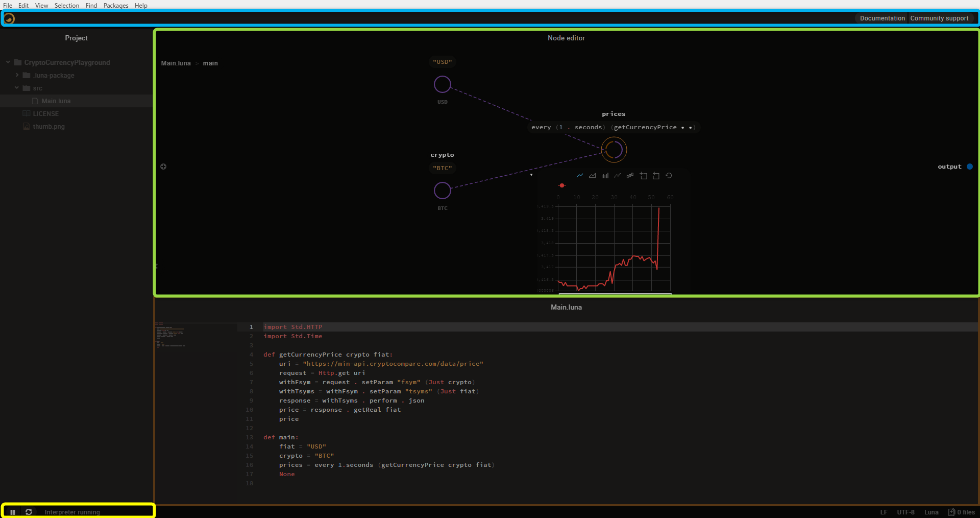980x518 pixels.
Task: Select the line chart visualization
Action: [580, 176]
